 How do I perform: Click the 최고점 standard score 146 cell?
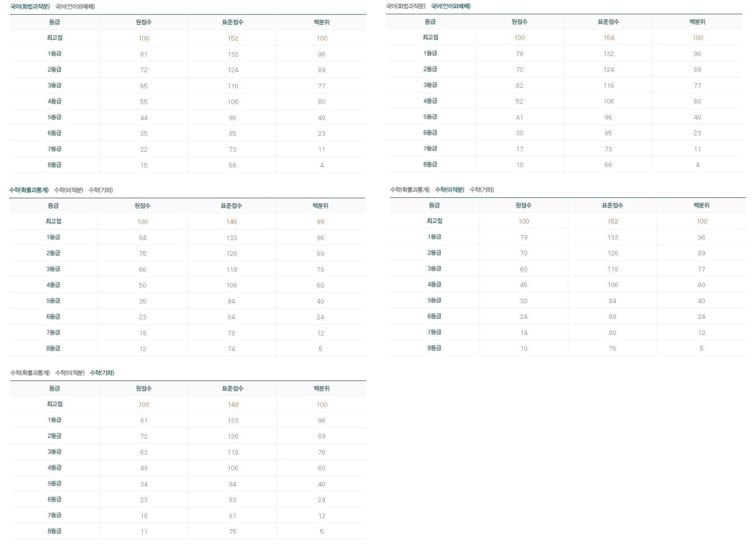(231, 222)
